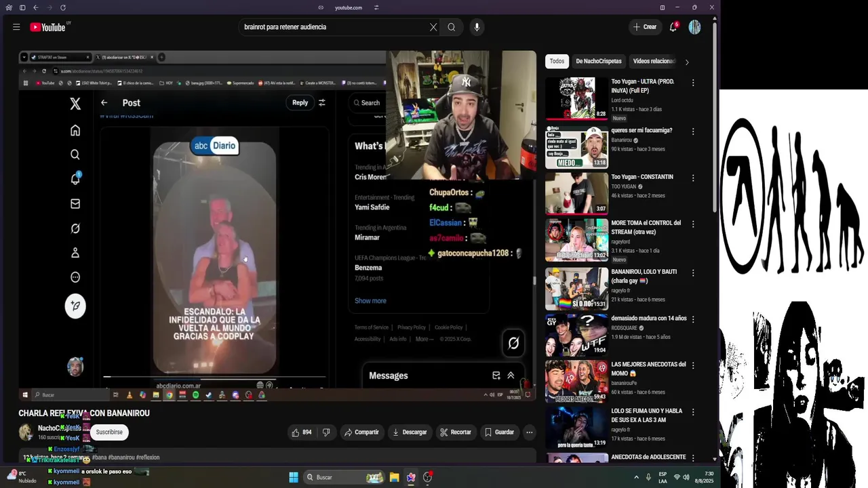Open site settings icon beside youtube.com
This screenshot has width=868, height=488.
[x=376, y=7]
